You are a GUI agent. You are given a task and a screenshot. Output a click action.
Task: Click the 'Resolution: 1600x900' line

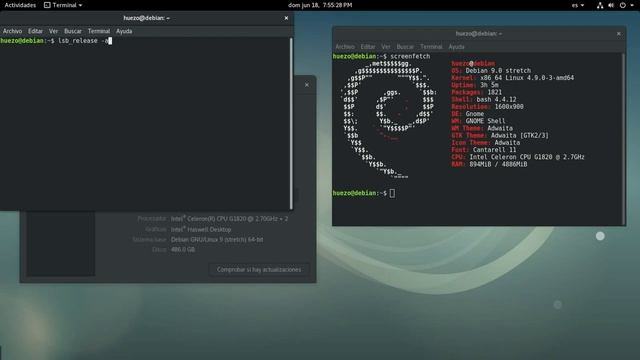487,107
